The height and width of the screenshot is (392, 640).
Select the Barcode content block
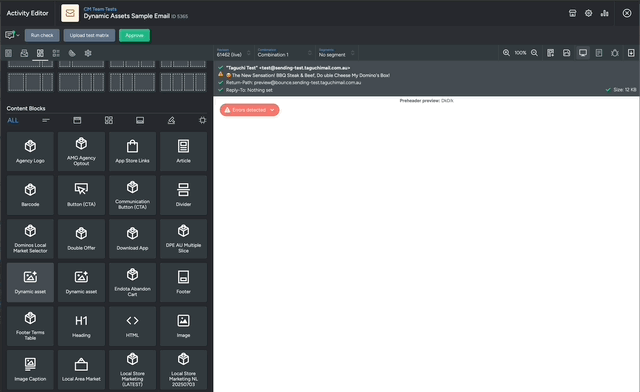point(30,195)
